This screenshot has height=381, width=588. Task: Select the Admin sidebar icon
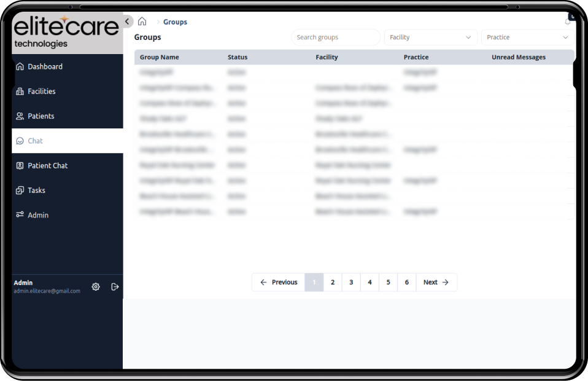click(21, 214)
